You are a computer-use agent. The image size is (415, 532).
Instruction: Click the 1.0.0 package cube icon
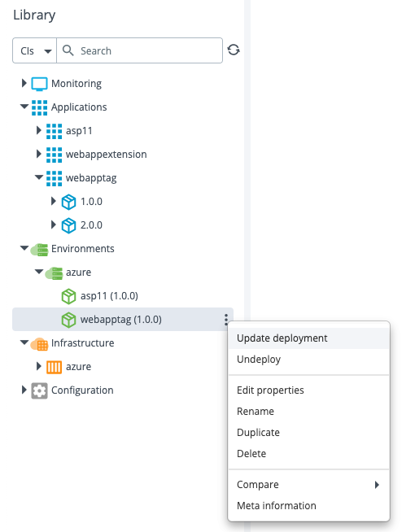(x=68, y=202)
